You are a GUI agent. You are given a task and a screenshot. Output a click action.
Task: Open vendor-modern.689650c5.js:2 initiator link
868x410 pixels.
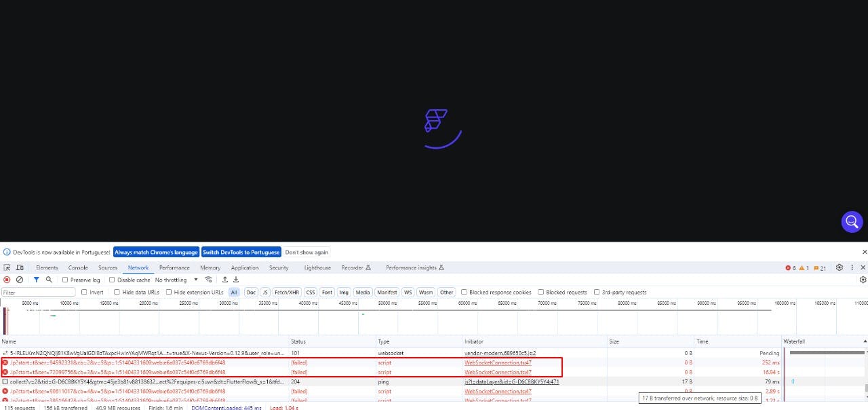tap(500, 353)
